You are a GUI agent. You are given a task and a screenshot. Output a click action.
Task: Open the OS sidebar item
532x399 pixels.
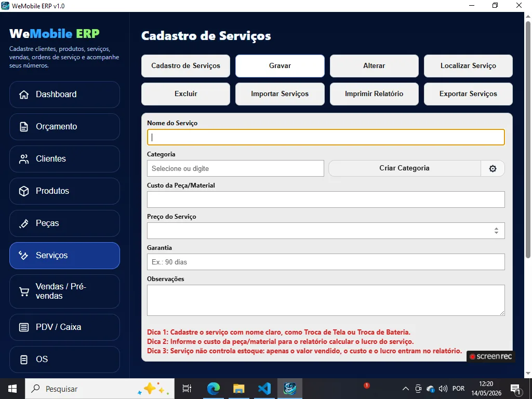[64, 360]
